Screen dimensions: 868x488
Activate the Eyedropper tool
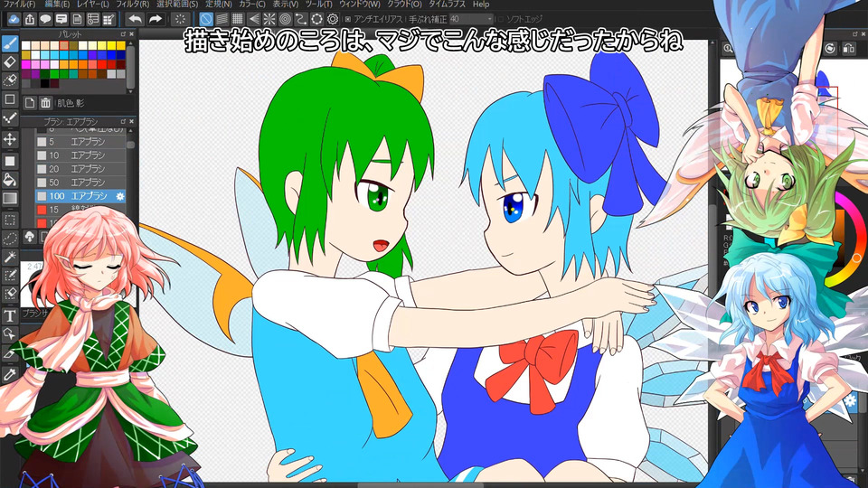tap(10, 373)
